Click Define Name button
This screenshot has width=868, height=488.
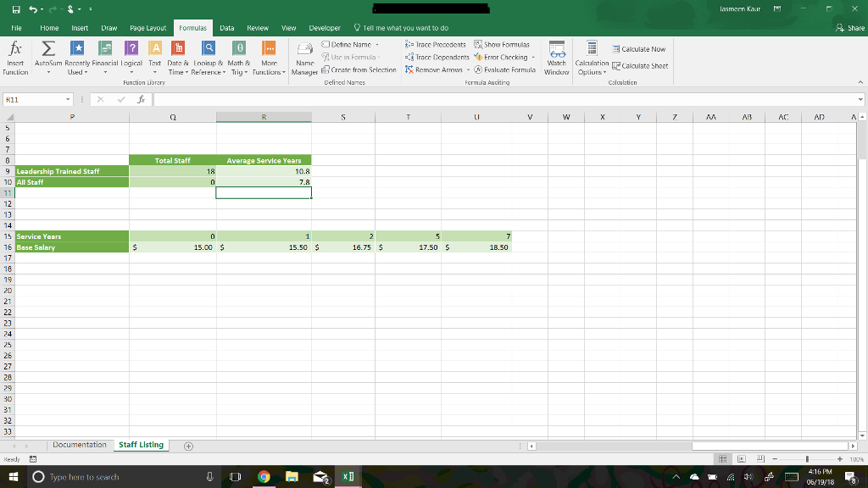tap(347, 44)
